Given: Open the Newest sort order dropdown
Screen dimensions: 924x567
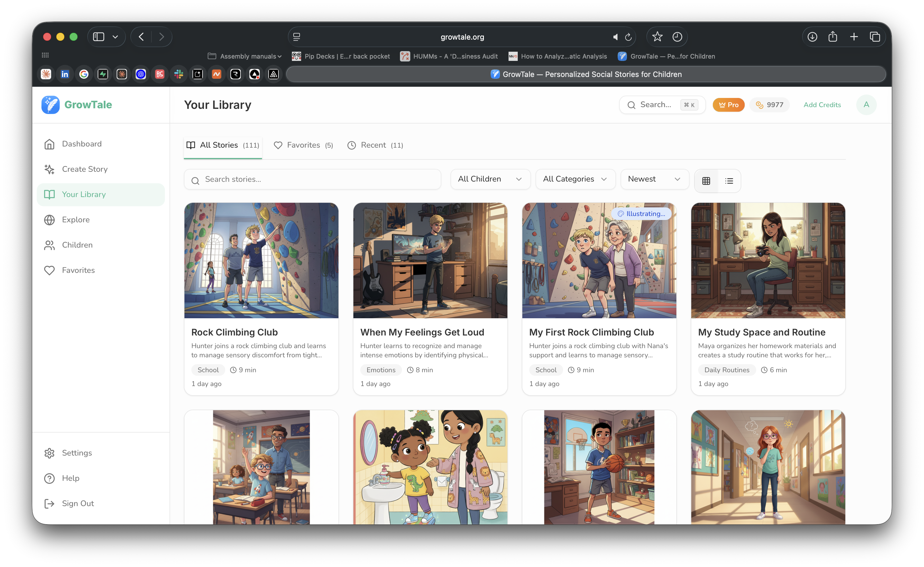Looking at the screenshot, I should 654,179.
